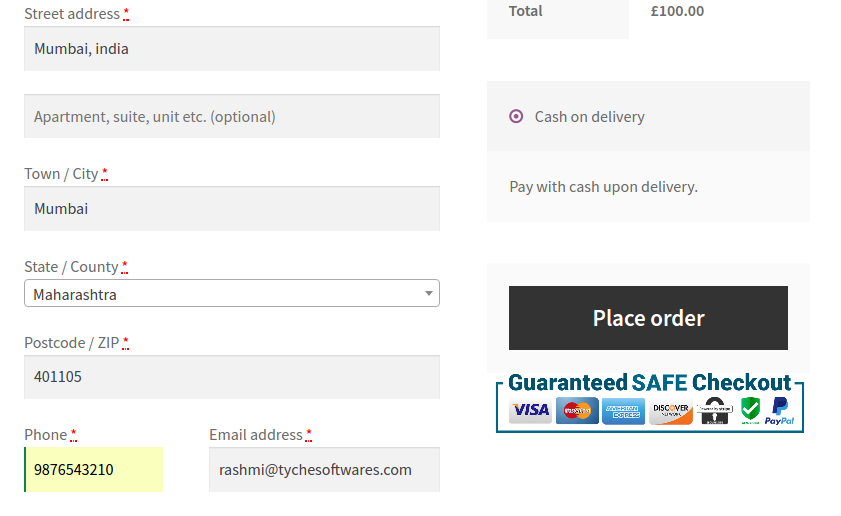
Task: Click the Town / City label
Action: (x=61, y=174)
